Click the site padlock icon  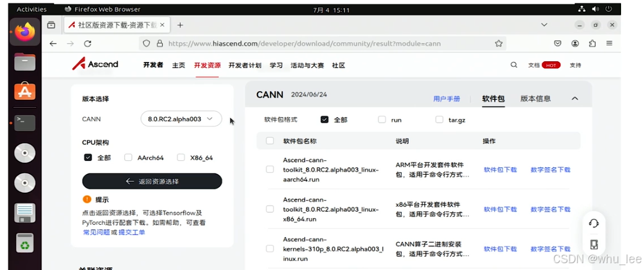pos(159,43)
